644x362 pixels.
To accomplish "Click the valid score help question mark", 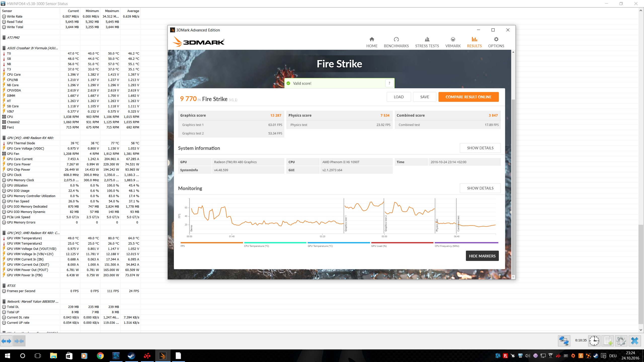I will coord(389,83).
